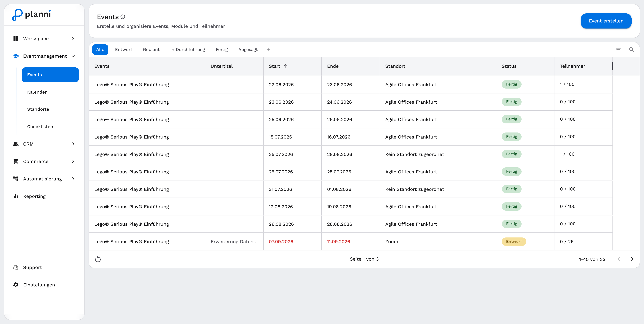Click the Entwurf status badge
The height and width of the screenshot is (324, 644).
[x=514, y=241]
